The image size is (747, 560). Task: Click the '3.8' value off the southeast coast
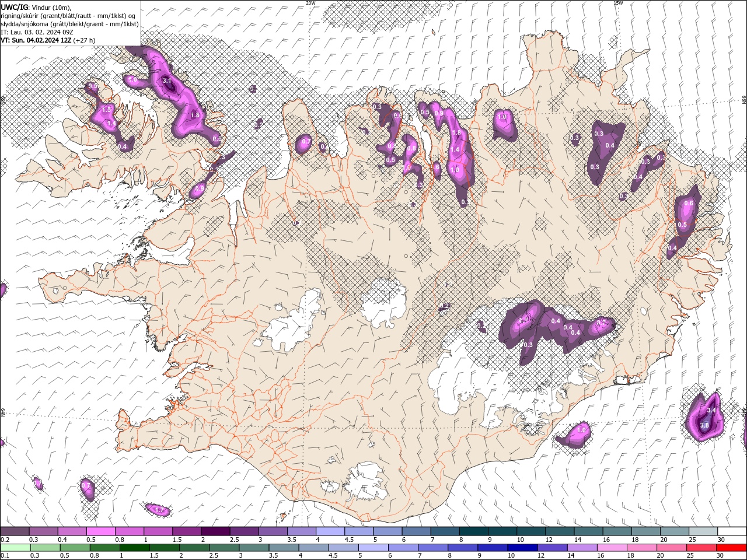point(704,425)
